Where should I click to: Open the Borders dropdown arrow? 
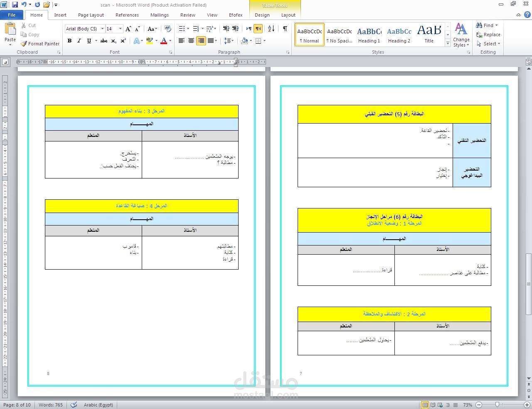pos(264,41)
